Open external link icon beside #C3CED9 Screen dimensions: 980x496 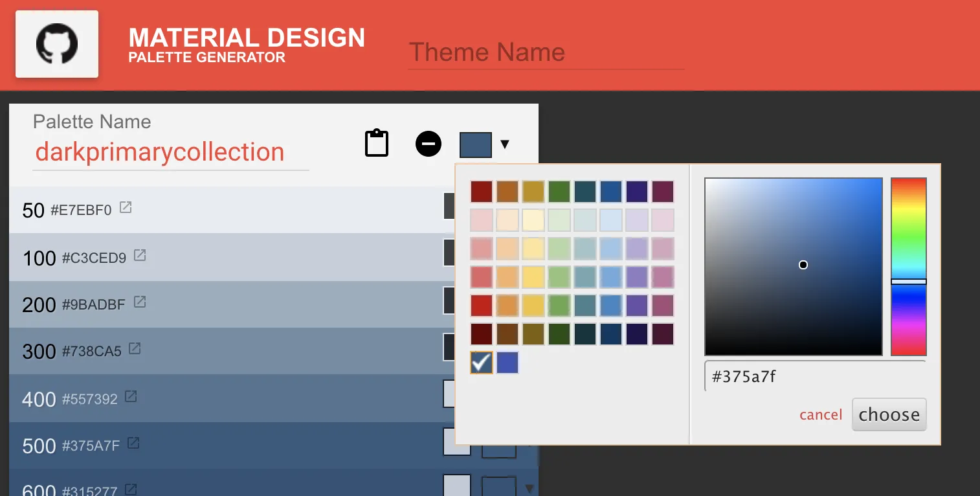click(x=140, y=255)
